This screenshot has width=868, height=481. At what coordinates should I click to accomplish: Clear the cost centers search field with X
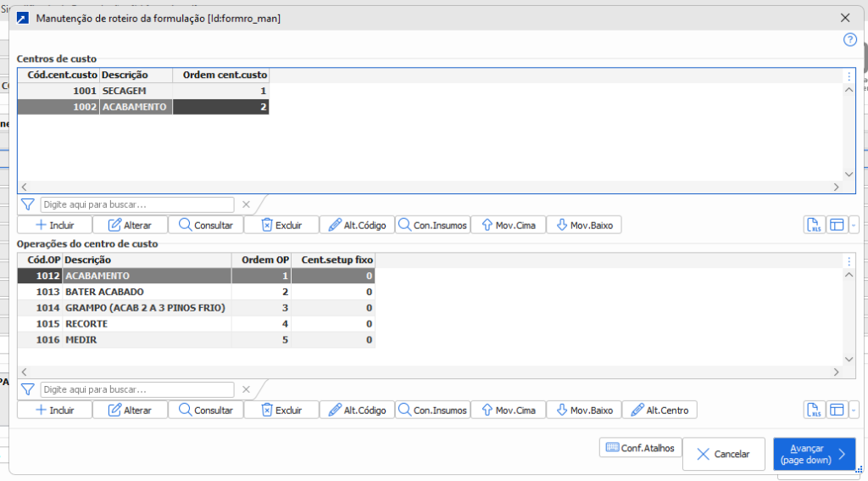[246, 204]
